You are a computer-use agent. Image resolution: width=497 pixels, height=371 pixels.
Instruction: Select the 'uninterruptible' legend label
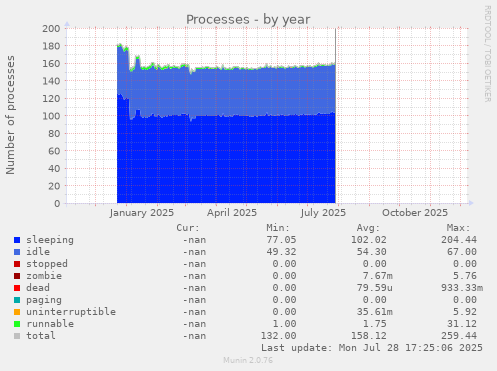(71, 312)
